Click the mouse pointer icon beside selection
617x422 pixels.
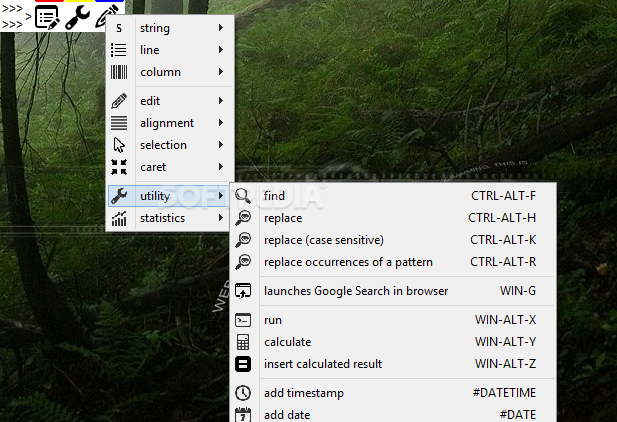pos(119,145)
